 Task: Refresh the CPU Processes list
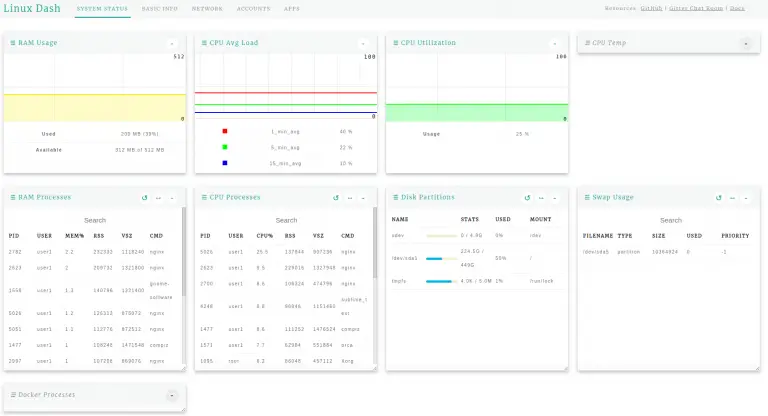pos(336,198)
